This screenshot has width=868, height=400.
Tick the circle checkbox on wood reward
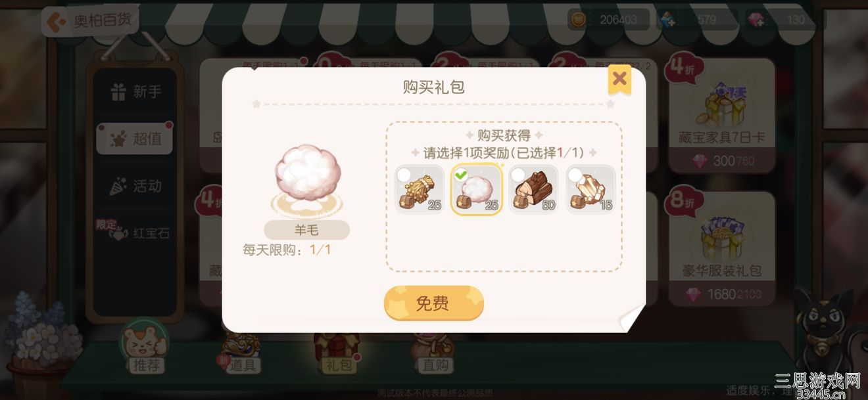(518, 175)
